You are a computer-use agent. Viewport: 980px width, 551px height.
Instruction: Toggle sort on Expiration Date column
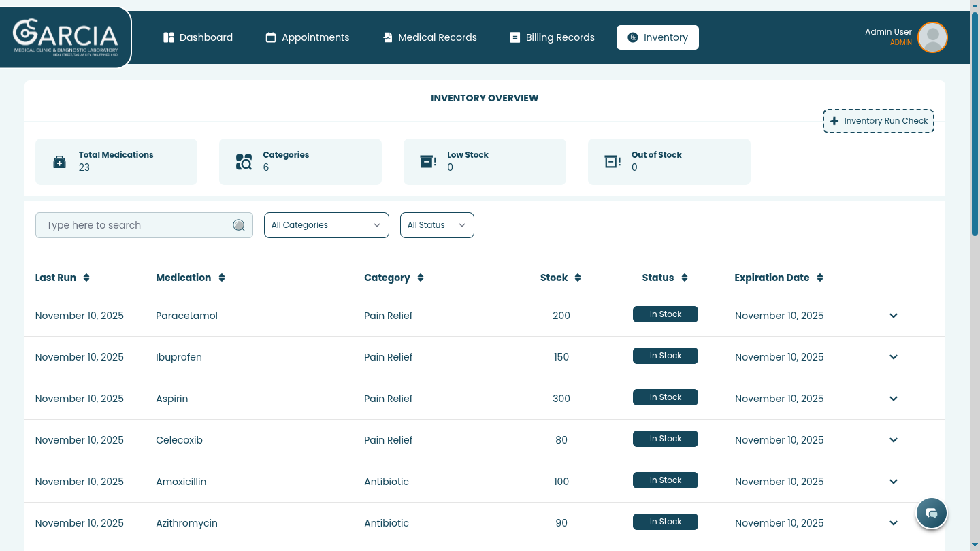click(x=820, y=278)
